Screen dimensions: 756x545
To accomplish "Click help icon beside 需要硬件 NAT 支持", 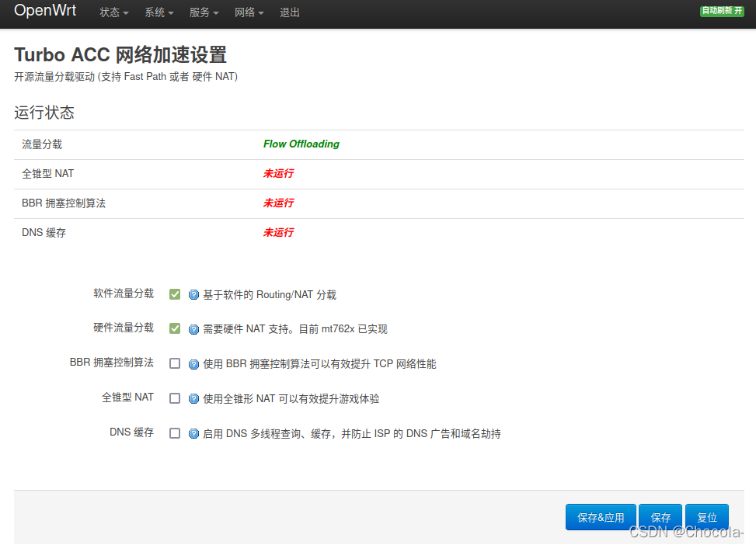I will pyautogui.click(x=193, y=329).
